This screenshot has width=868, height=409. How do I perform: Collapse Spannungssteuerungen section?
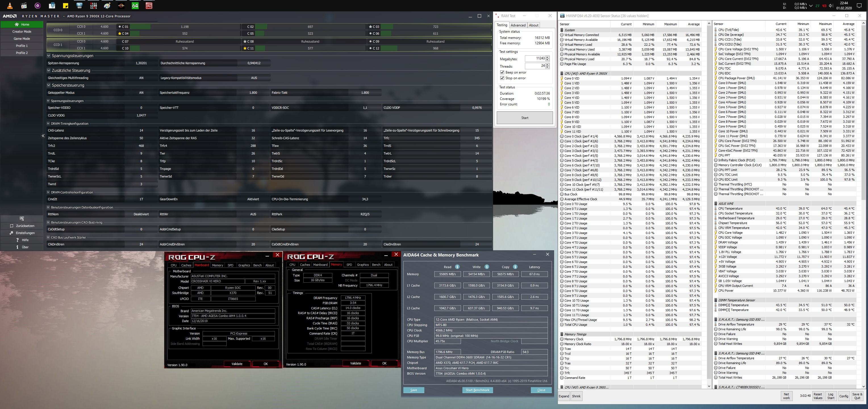pos(49,56)
